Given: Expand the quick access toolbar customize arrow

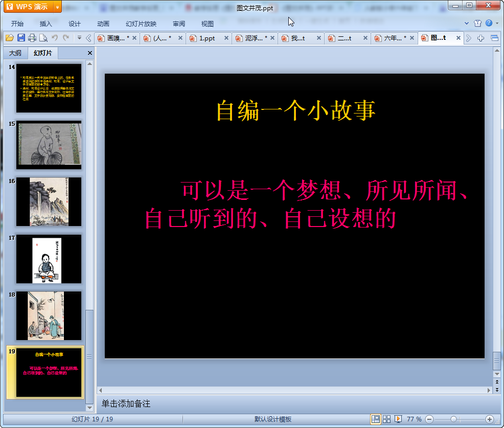Looking at the screenshot, I should pyautogui.click(x=79, y=38).
